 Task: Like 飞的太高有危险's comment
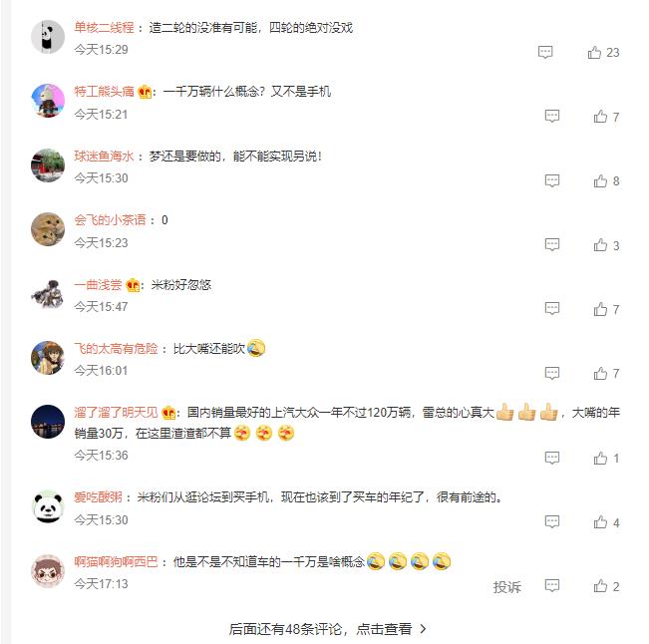606,373
